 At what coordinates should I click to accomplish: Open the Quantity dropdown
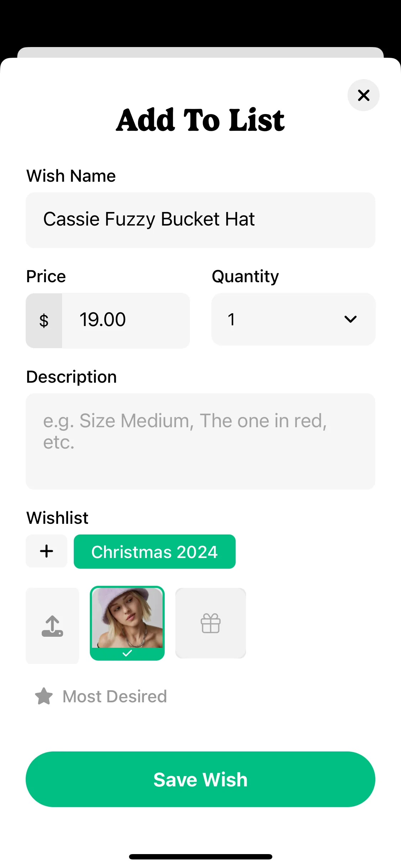[x=293, y=319]
